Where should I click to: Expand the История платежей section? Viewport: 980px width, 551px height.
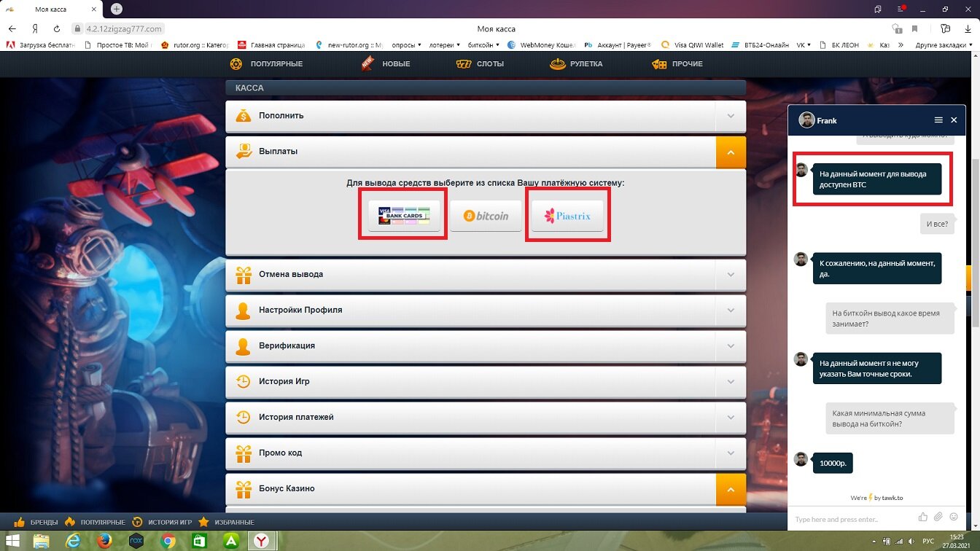[x=486, y=417]
